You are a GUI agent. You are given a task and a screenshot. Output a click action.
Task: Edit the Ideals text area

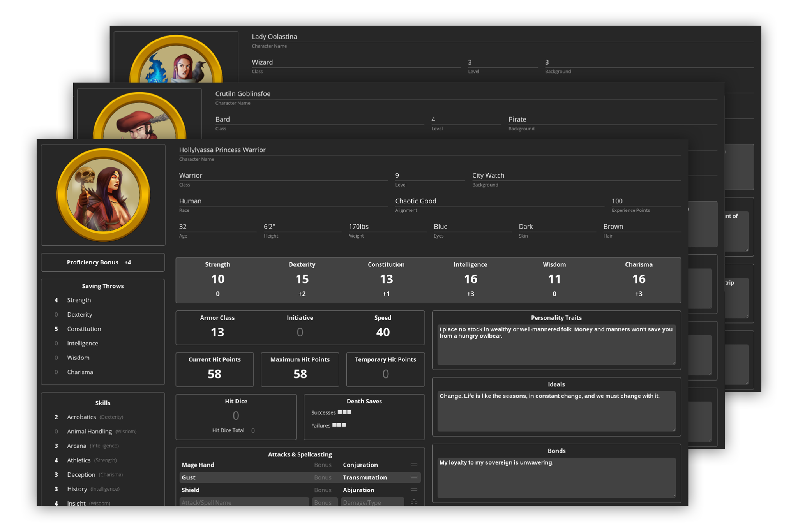tap(556, 411)
